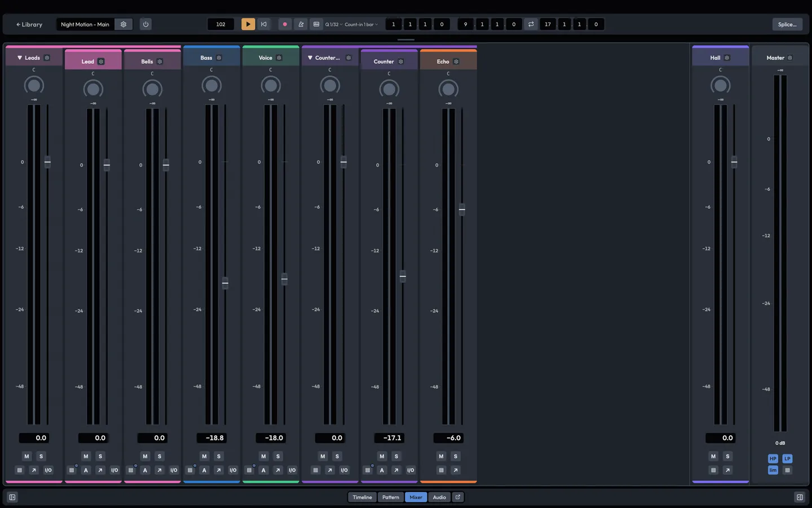The width and height of the screenshot is (812, 508).
Task: Pop out the view with the external-link icon
Action: click(x=458, y=497)
